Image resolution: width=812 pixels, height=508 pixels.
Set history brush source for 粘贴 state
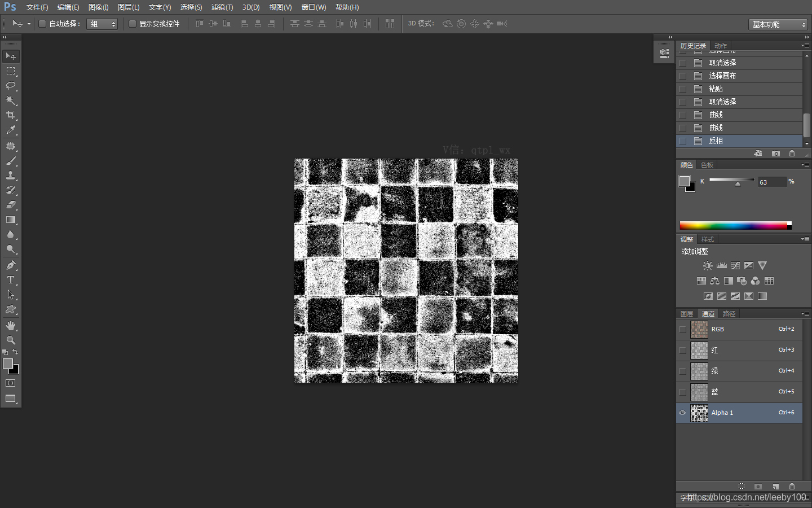point(683,89)
